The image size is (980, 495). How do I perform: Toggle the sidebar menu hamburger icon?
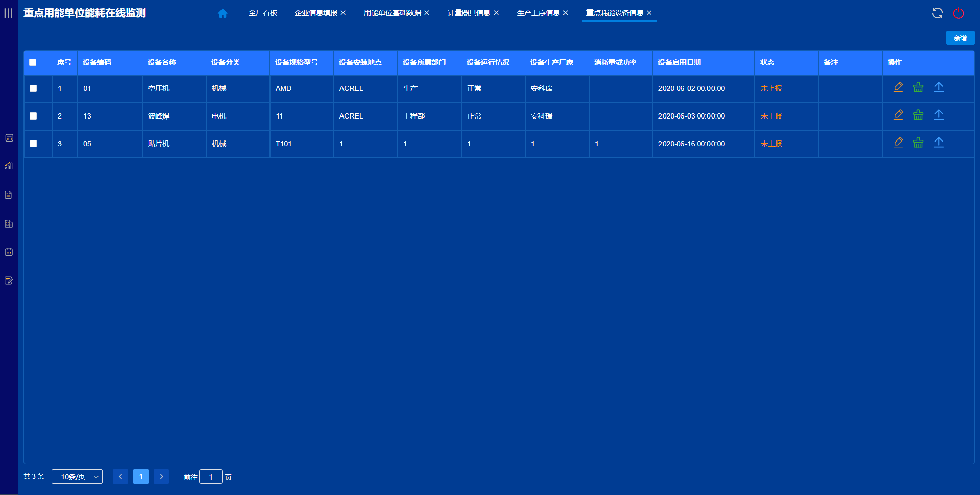(x=8, y=13)
